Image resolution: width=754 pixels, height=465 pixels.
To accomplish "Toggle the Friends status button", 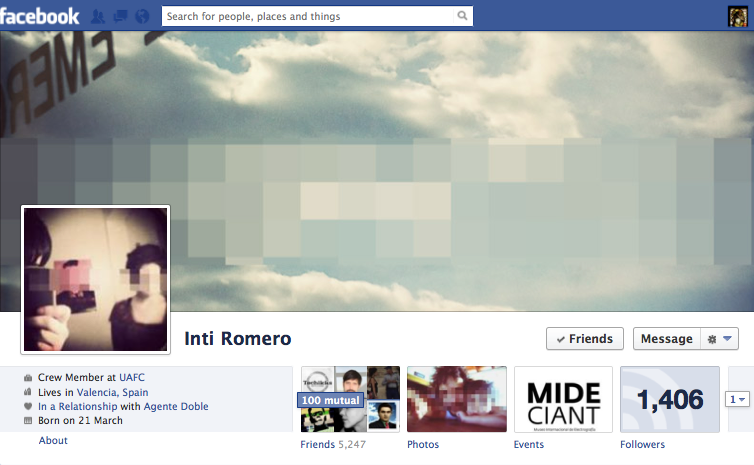I will click(585, 339).
